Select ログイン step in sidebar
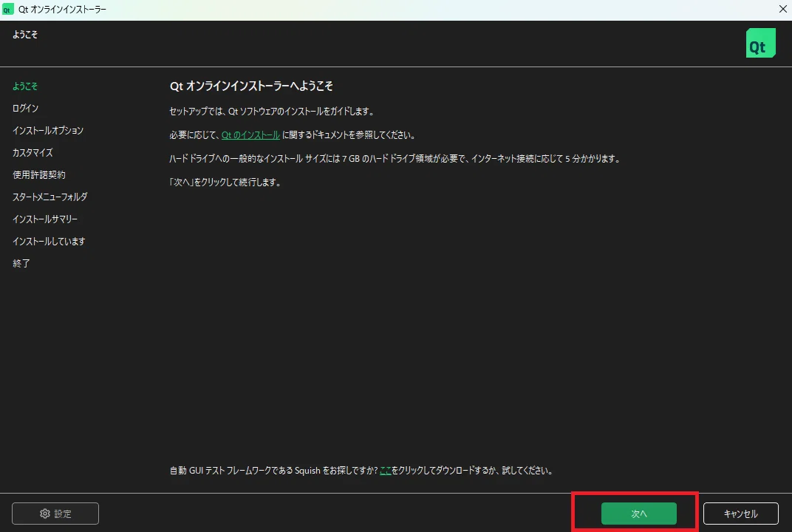 pyautogui.click(x=25, y=108)
